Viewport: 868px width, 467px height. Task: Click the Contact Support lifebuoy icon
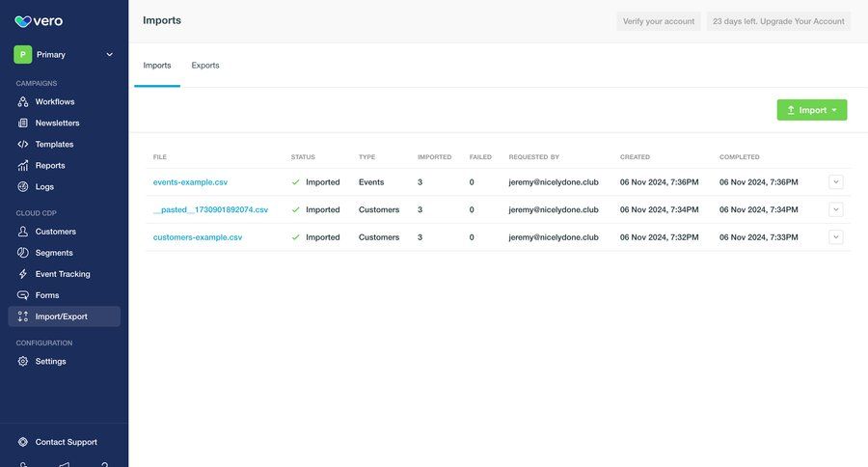[23, 442]
